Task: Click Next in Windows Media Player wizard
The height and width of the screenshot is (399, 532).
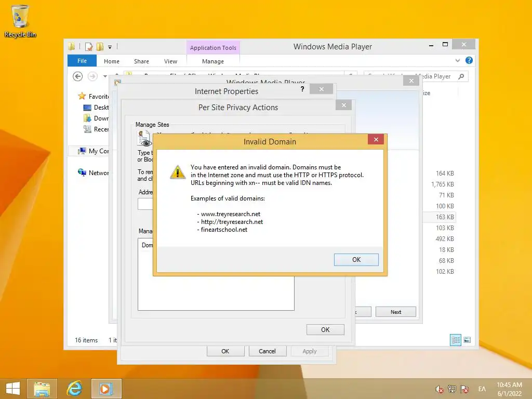Action: (x=395, y=312)
